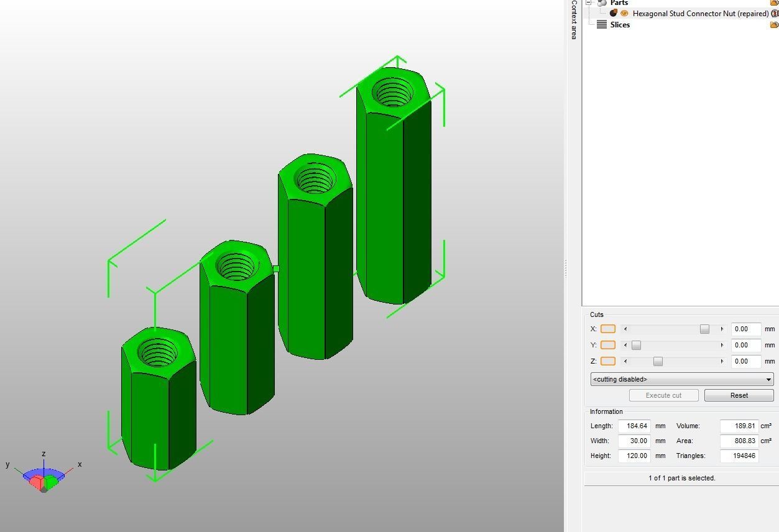The height and width of the screenshot is (532, 779).
Task: Toggle visibility of the Hexagonal Stud Connector Nut
Action: tap(624, 13)
